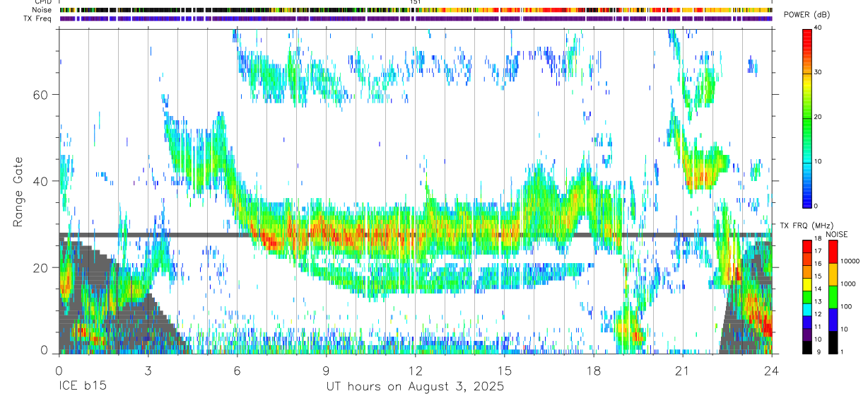This screenshot has width=868, height=401.
Task: Pick the green segment of TX FRQ bar
Action: pyautogui.click(x=807, y=296)
